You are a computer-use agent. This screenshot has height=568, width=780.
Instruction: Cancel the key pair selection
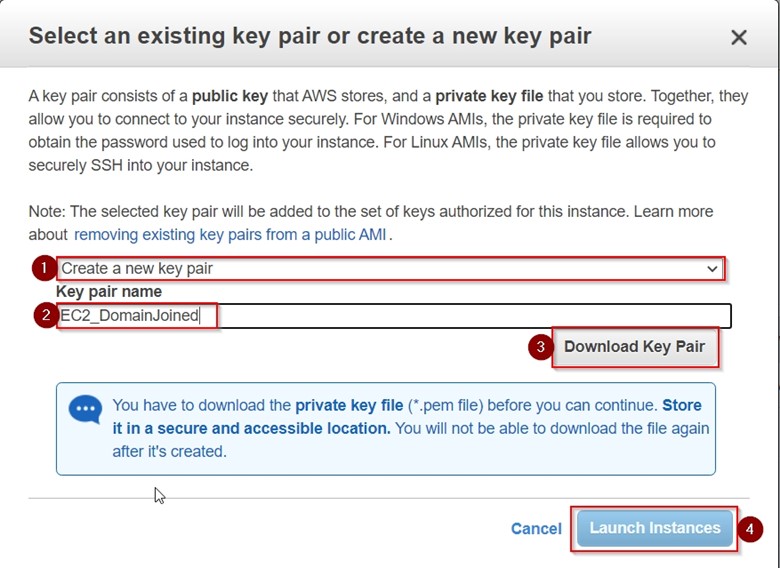536,528
